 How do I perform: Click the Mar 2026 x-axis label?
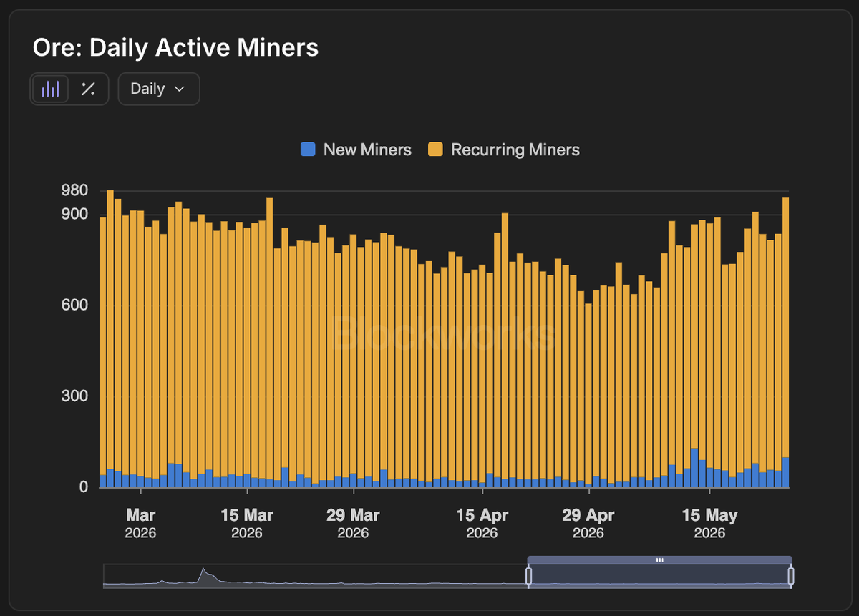[141, 523]
